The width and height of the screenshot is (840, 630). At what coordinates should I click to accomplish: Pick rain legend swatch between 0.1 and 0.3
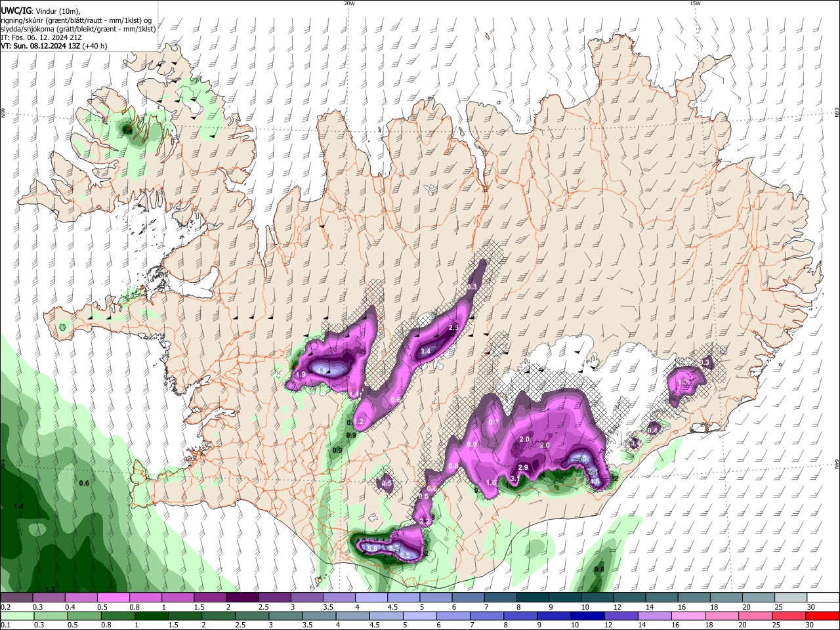(16, 616)
